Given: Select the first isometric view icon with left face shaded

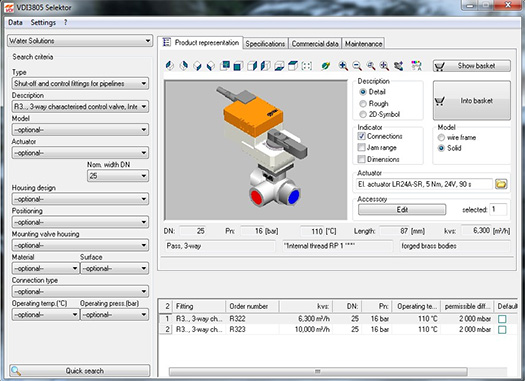Looking at the screenshot, I should click(x=170, y=66).
